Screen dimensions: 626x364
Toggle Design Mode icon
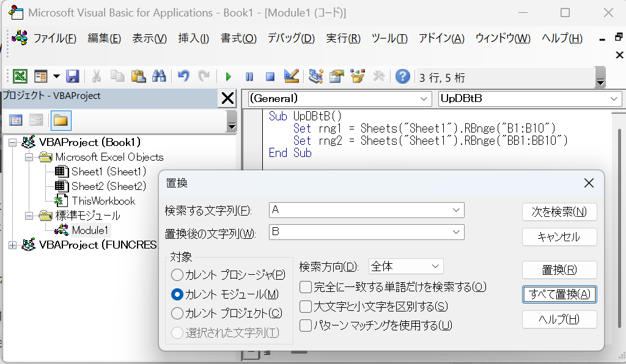point(292,76)
